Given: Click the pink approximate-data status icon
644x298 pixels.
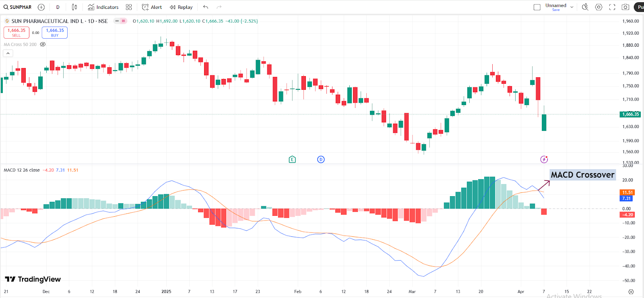Looking at the screenshot, I should (123, 21).
